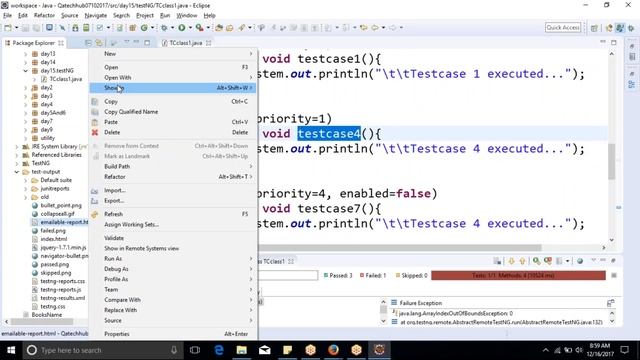Select the Package Explorer tab
Viewport: 640px width, 360px height.
(33, 43)
